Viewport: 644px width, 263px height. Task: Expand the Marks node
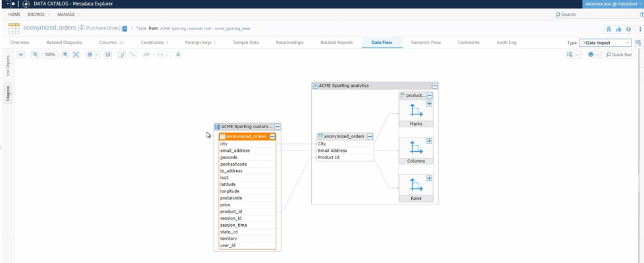(429, 104)
